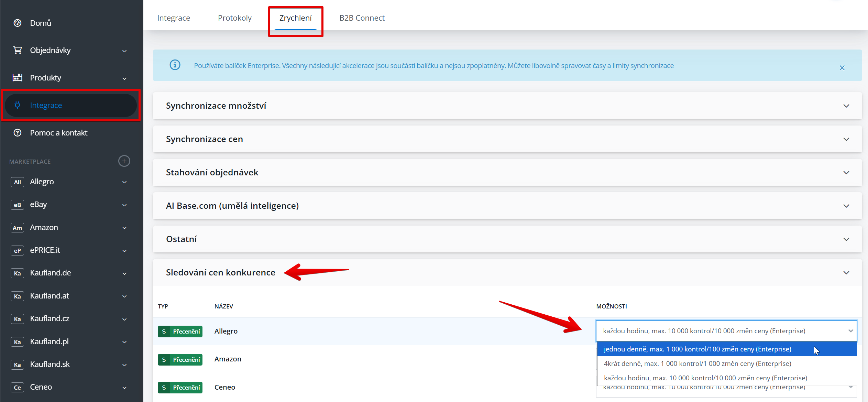Click the Allegro name in repricing table
868x402 pixels.
[226, 331]
